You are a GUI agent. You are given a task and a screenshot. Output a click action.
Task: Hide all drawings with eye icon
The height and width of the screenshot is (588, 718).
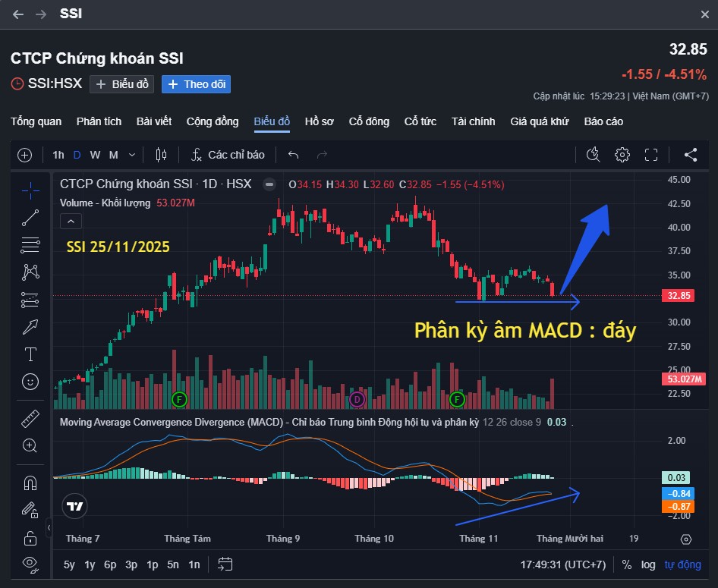coord(30,564)
